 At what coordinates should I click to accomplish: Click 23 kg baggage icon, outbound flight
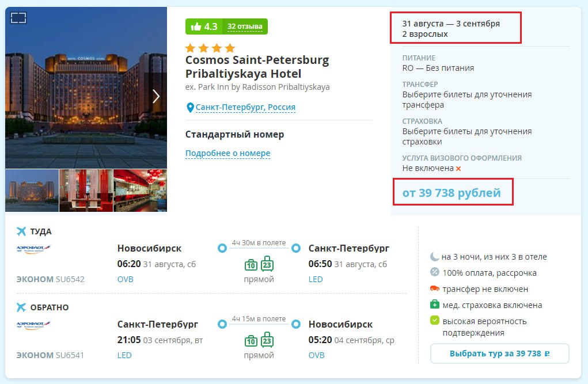click(x=267, y=264)
